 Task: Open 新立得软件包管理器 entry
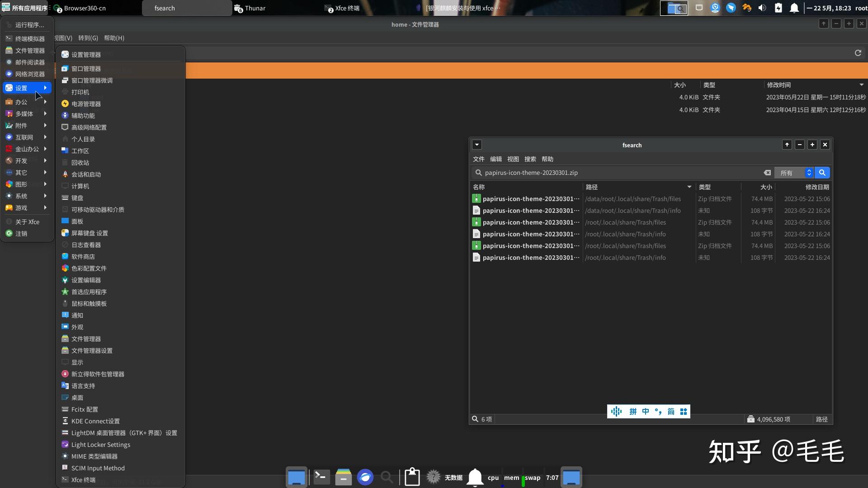120,374
